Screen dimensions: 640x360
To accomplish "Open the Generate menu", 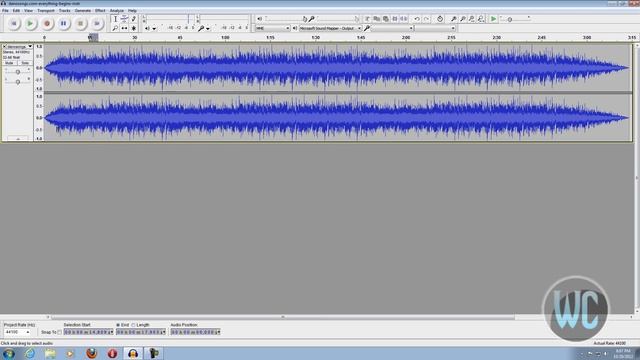I will [83, 11].
